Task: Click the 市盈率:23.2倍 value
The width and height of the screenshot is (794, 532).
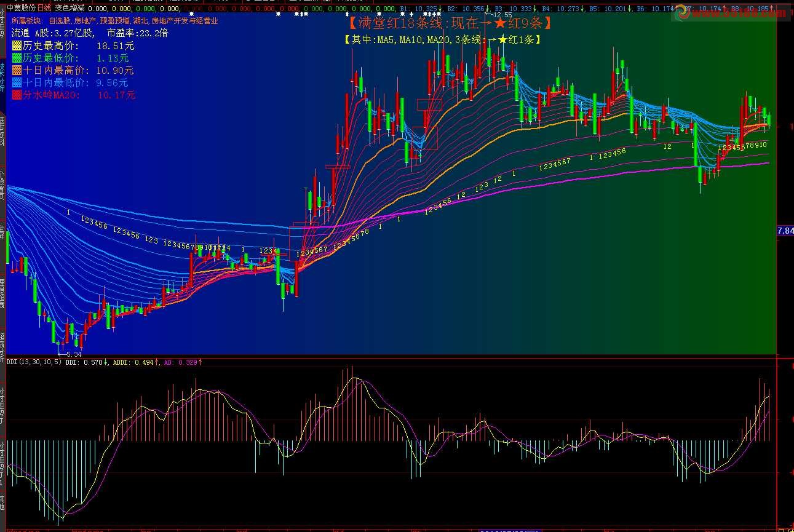Action: pyautogui.click(x=137, y=33)
